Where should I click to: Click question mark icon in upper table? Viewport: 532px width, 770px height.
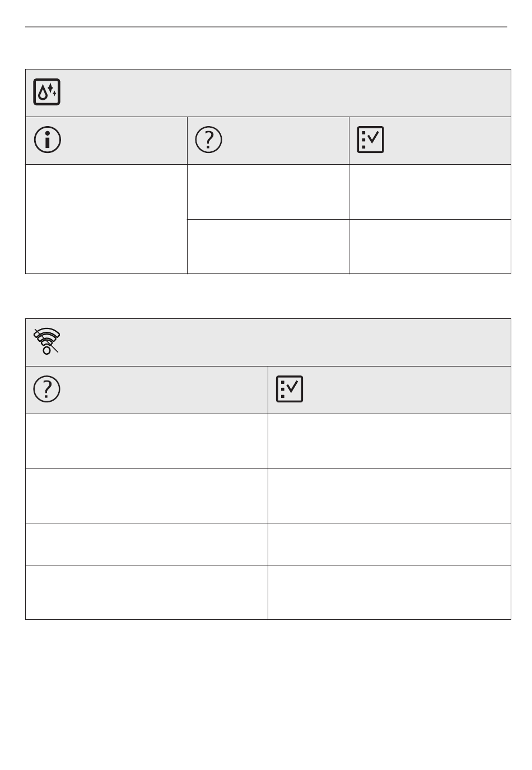point(208,140)
